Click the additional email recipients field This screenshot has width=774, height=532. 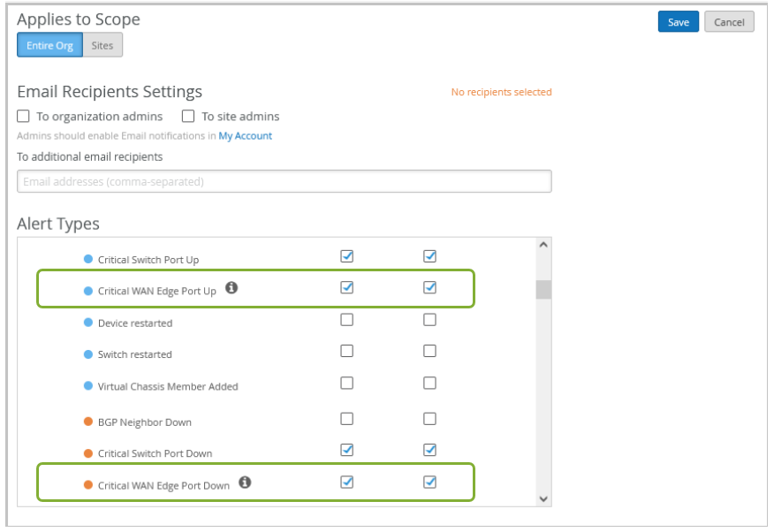click(284, 181)
